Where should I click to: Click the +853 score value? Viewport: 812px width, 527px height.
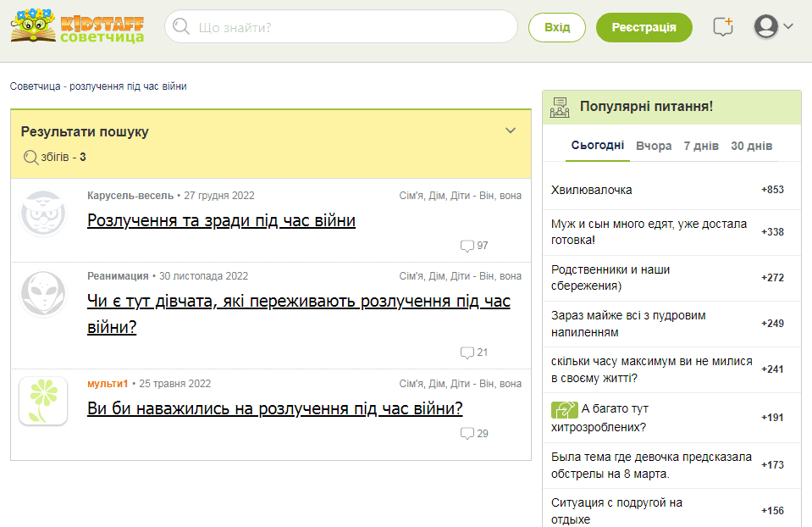(772, 190)
